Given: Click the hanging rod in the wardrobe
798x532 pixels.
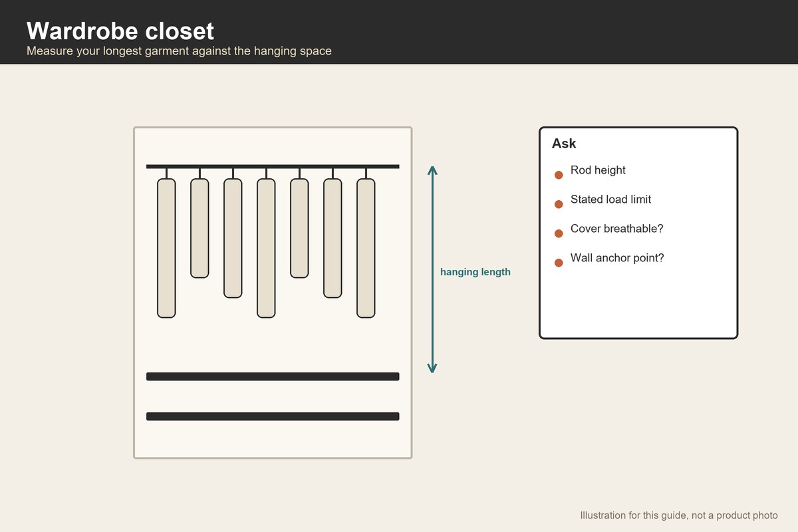Looking at the screenshot, I should click(x=273, y=166).
